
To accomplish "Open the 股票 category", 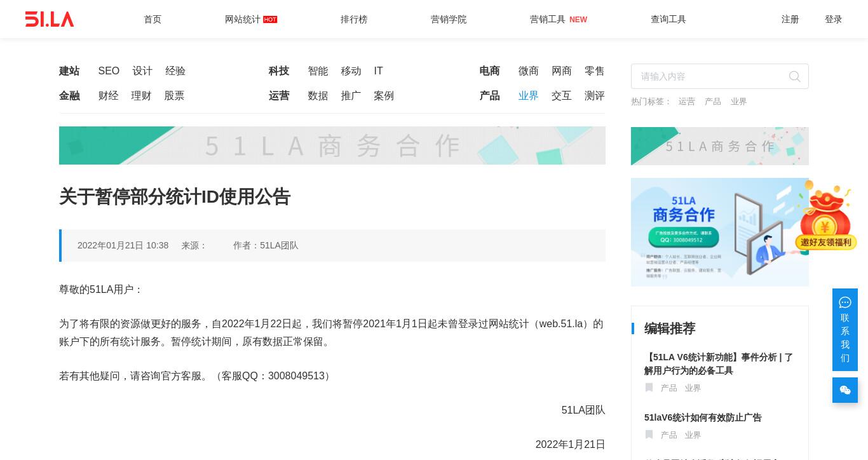I will 174,96.
